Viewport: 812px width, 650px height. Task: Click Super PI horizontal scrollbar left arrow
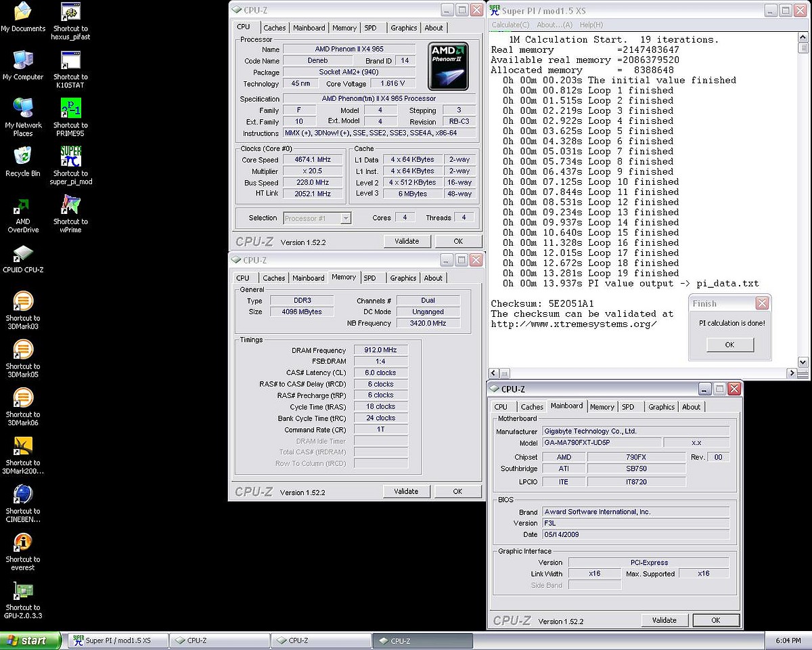pos(494,373)
